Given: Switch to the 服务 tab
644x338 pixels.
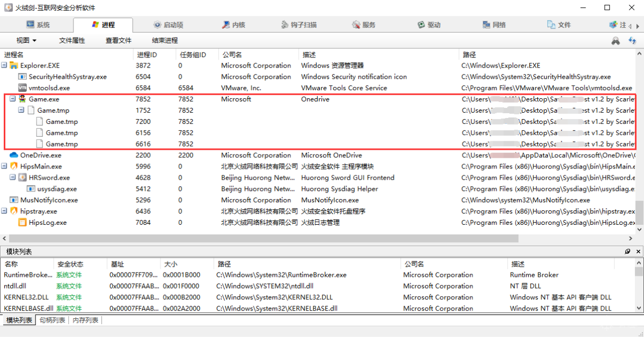Looking at the screenshot, I should point(363,25).
